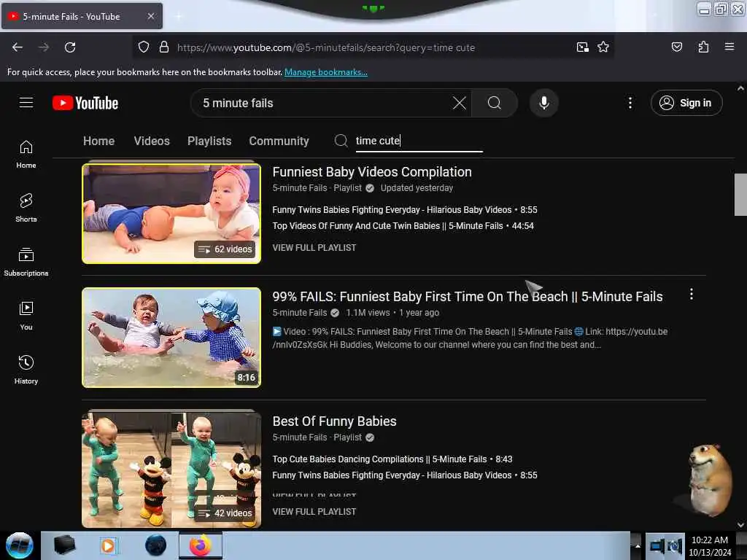Open the dark globe icon in taskbar
747x560 pixels.
pos(156,545)
